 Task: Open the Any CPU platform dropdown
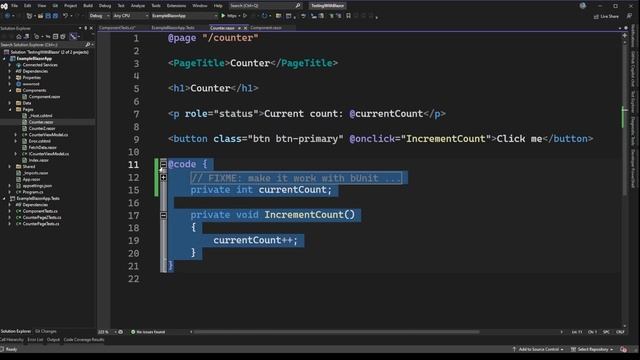click(131, 16)
